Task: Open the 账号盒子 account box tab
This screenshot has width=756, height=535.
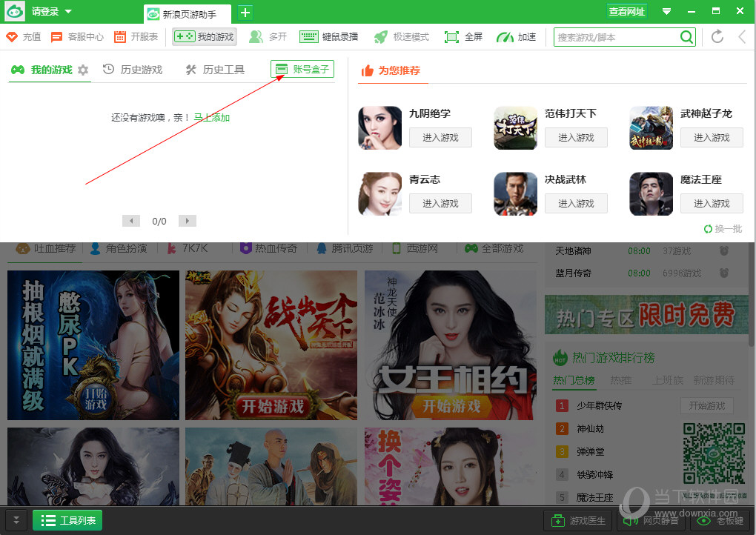Action: pos(302,67)
